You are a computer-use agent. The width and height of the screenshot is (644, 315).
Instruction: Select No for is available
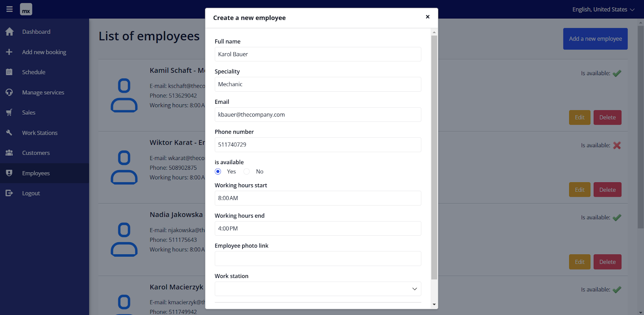coord(247,172)
